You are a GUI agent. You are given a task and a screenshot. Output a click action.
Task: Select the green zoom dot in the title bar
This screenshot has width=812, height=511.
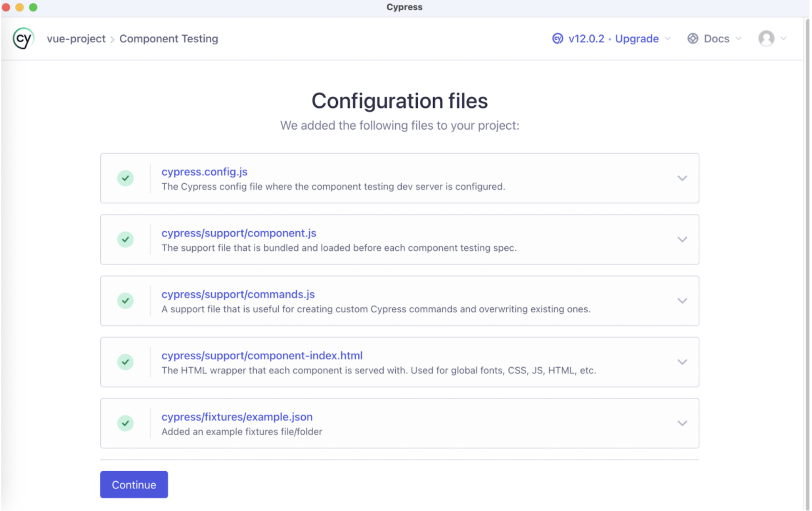pyautogui.click(x=34, y=7)
